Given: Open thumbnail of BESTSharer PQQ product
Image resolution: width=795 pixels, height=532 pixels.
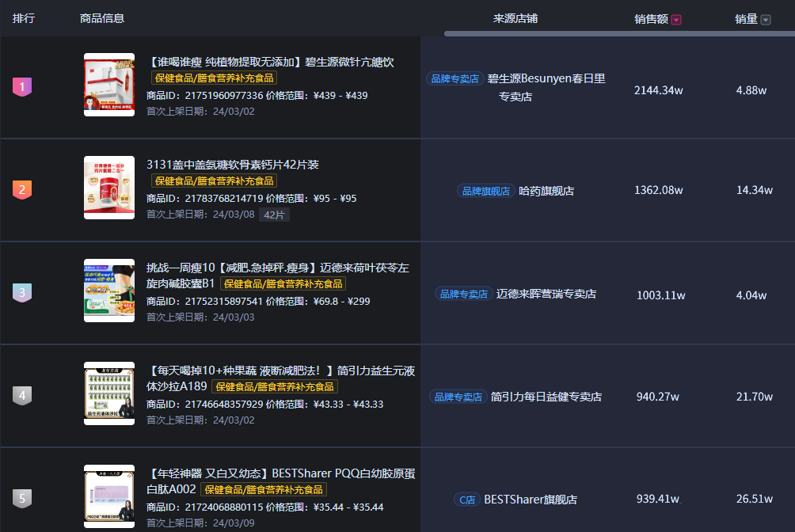Looking at the screenshot, I should pos(109,496).
